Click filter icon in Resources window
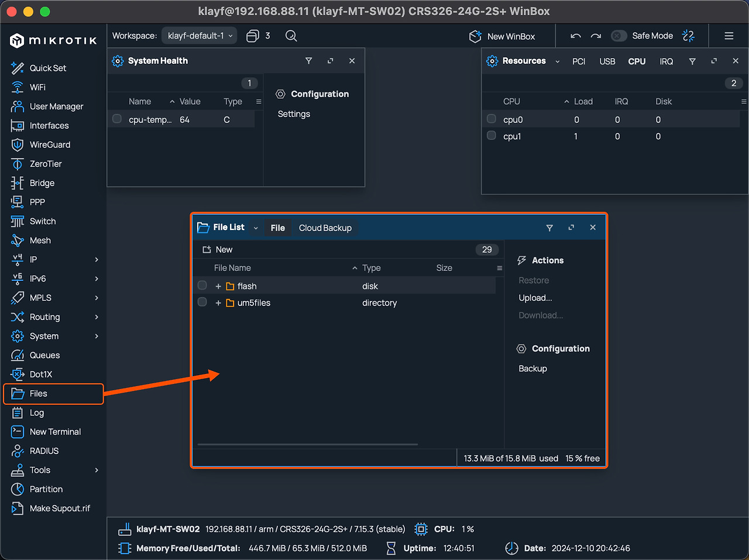 click(692, 61)
